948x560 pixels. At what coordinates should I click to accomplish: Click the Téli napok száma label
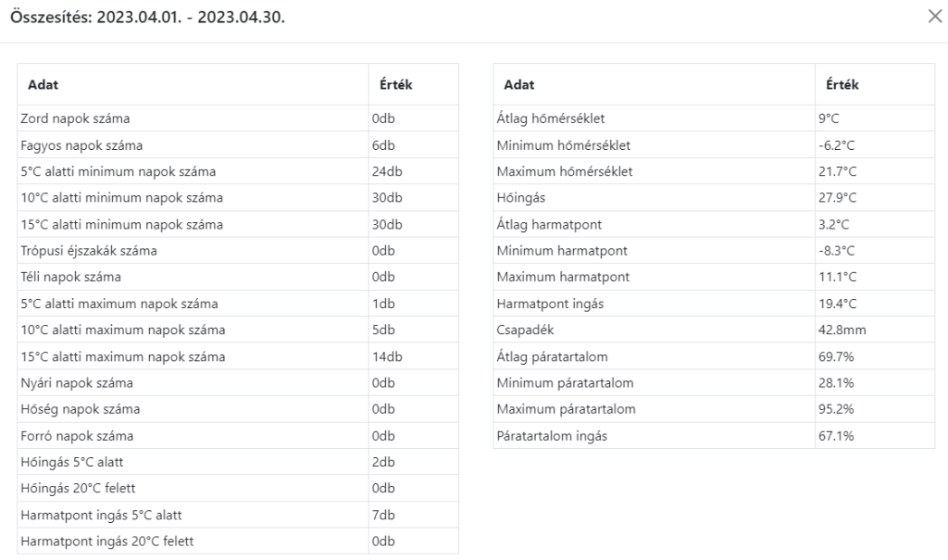point(70,277)
